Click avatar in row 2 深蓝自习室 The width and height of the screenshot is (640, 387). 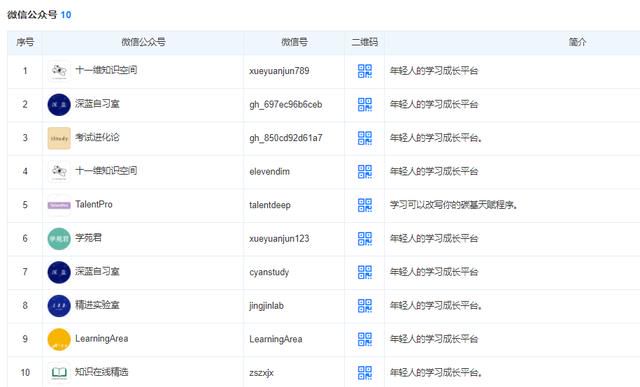click(x=59, y=105)
